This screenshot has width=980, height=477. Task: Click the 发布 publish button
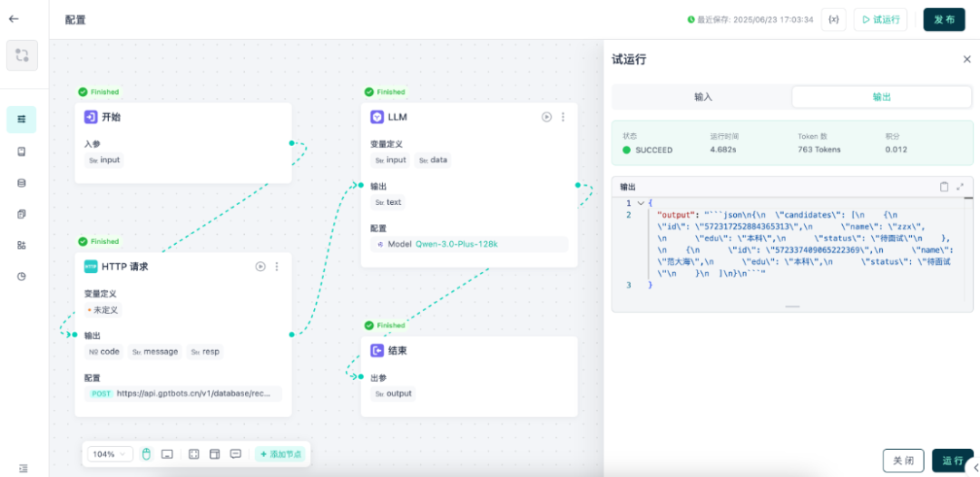(x=944, y=19)
